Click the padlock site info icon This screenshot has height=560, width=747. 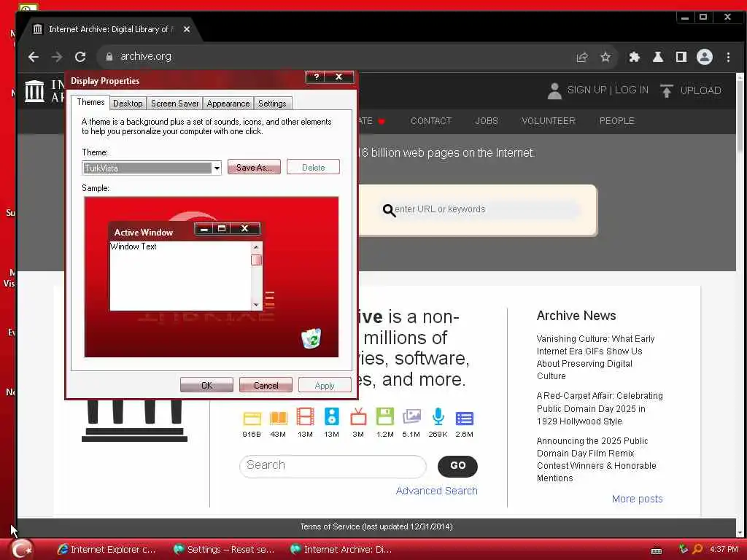coord(109,57)
